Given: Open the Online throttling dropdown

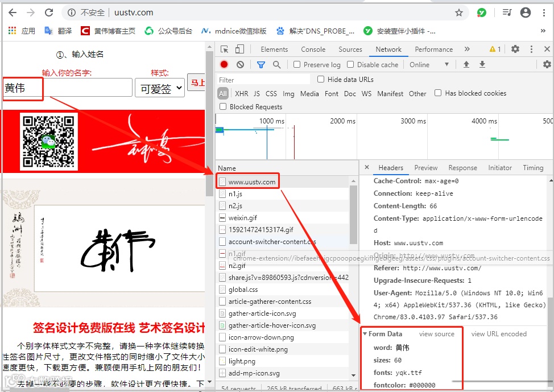Looking at the screenshot, I should 428,65.
